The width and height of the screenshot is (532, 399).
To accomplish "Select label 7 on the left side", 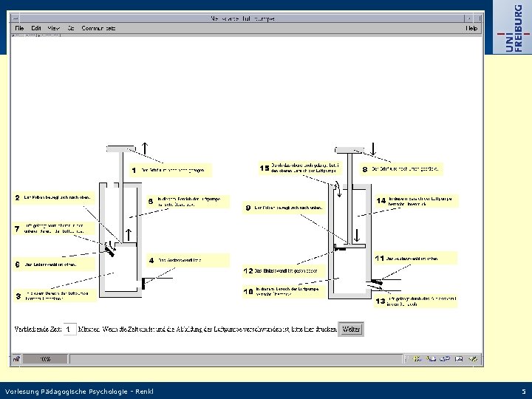I will tap(54, 229).
